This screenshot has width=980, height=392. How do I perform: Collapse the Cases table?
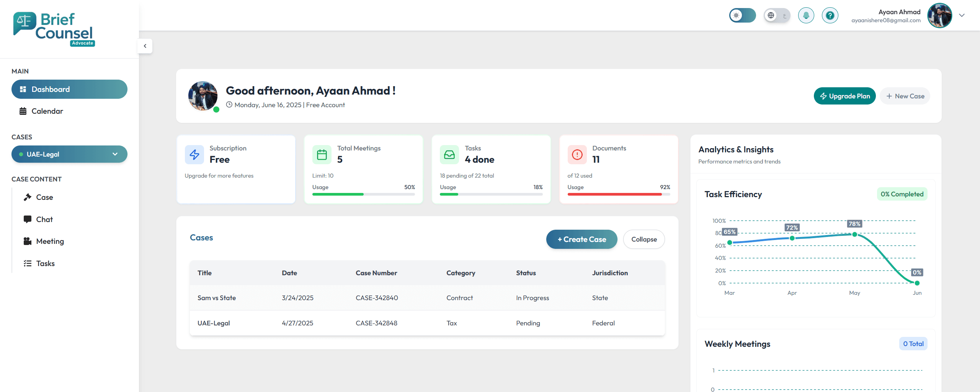[644, 239]
